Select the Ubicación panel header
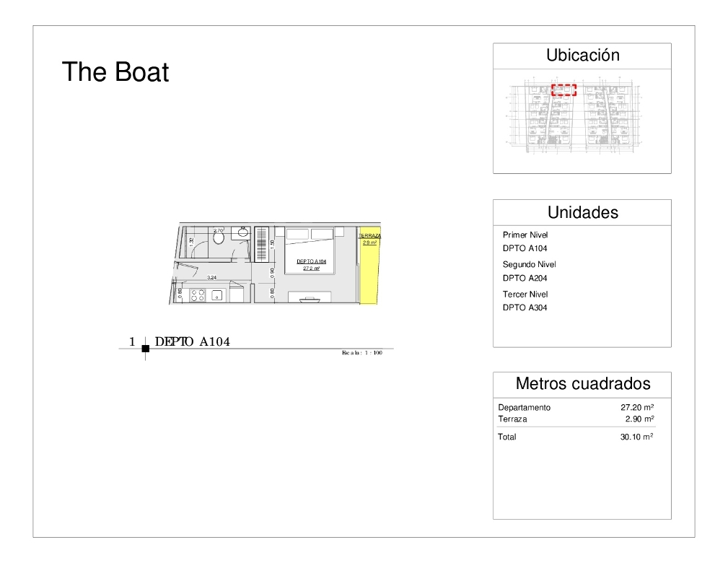This screenshot has width=728, height=563. 582,55
